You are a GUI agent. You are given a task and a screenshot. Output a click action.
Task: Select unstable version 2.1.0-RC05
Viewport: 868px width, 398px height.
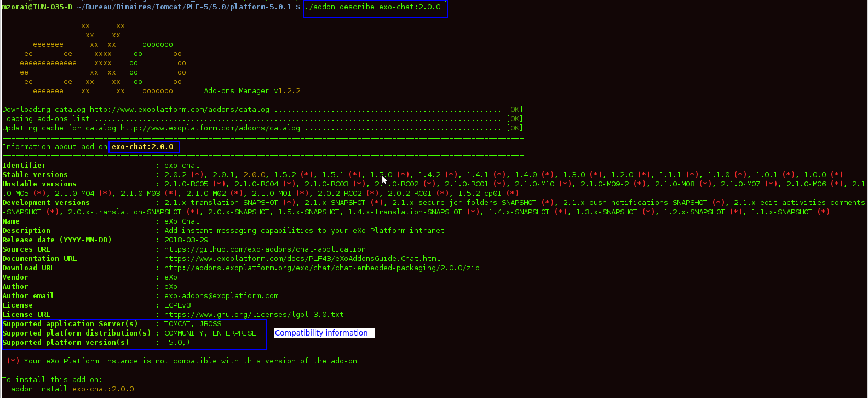[x=186, y=184]
